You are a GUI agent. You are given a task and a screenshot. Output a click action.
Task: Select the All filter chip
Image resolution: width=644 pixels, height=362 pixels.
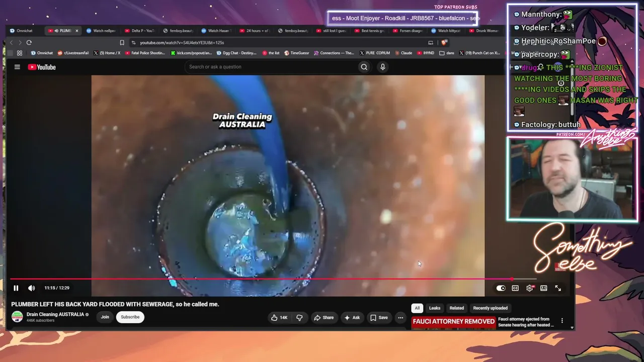pyautogui.click(x=417, y=308)
